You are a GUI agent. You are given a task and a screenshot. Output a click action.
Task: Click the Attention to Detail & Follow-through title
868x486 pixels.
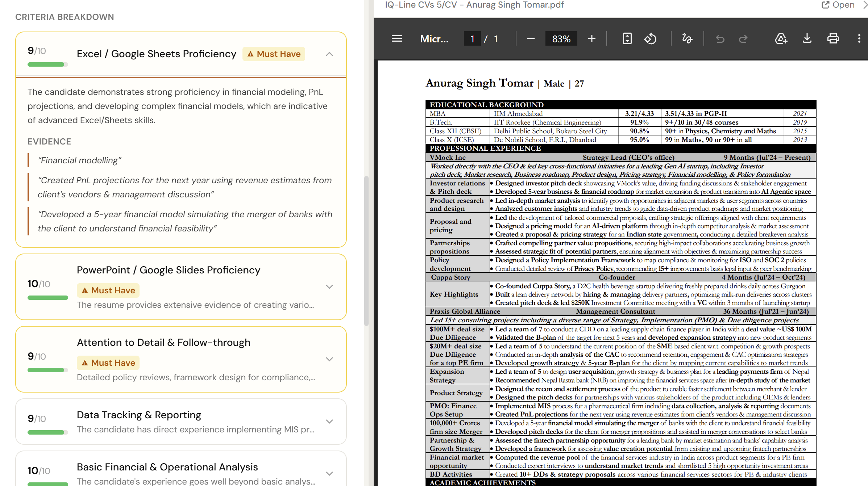click(x=163, y=343)
